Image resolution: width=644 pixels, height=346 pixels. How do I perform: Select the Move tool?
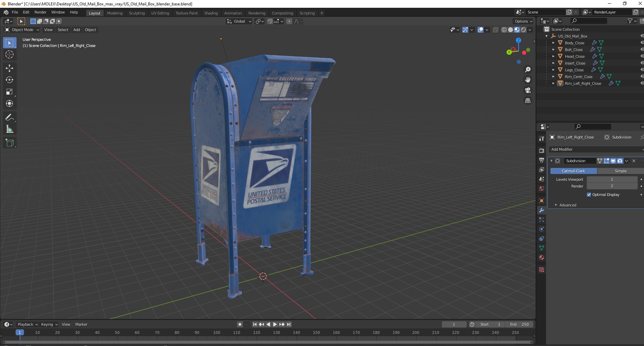click(x=9, y=68)
